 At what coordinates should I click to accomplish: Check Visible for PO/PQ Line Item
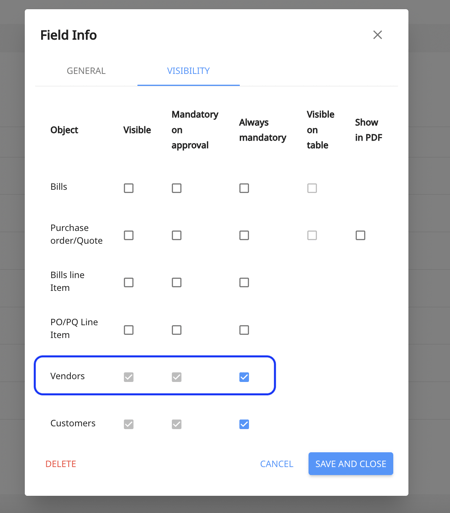129,330
